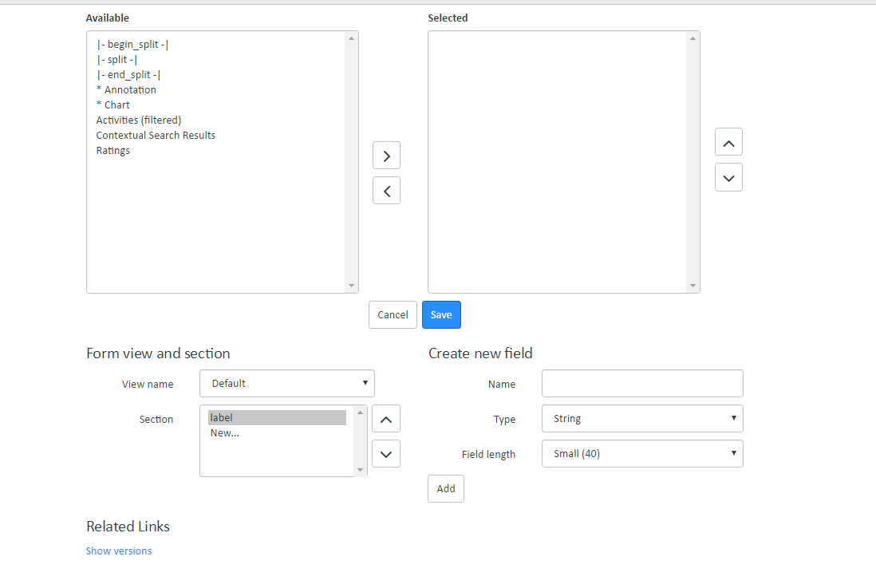The width and height of the screenshot is (876, 588).
Task: Click the down-arrow reorder button beside Selected list
Action: click(728, 176)
